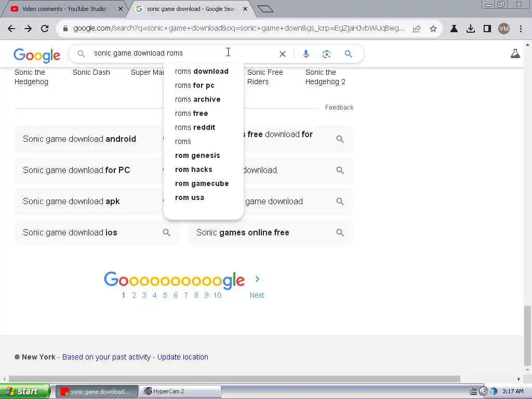Viewport: 532px width, 399px height.
Task: Open Sonic Free Riders card
Action: 265,77
